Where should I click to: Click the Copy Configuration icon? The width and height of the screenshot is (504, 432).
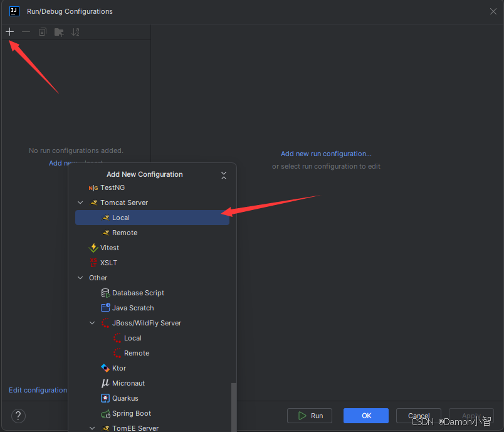[x=43, y=32]
